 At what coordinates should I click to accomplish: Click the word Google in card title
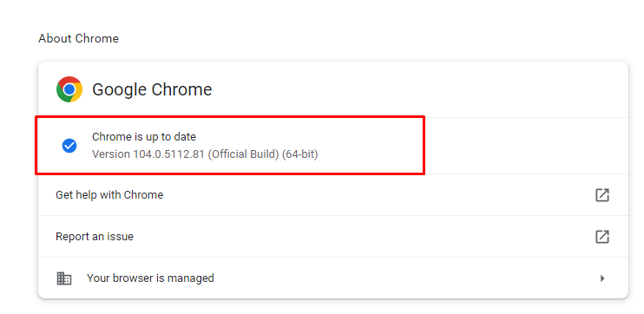(120, 89)
